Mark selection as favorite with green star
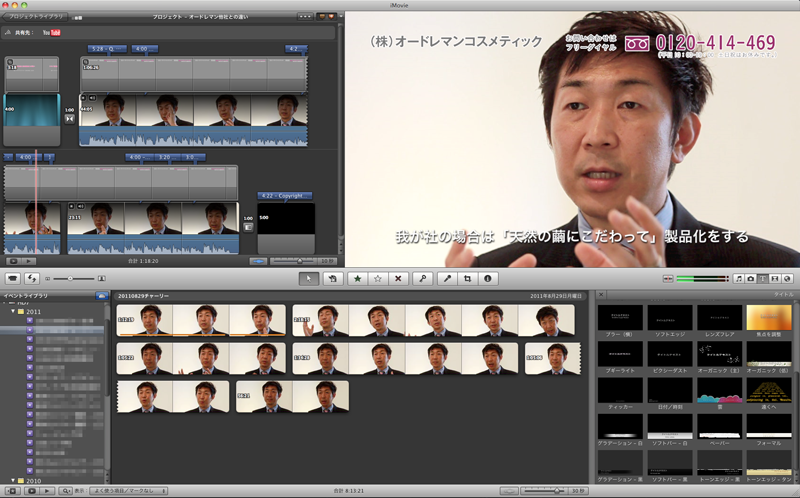The width and height of the screenshot is (800, 498). pyautogui.click(x=357, y=279)
